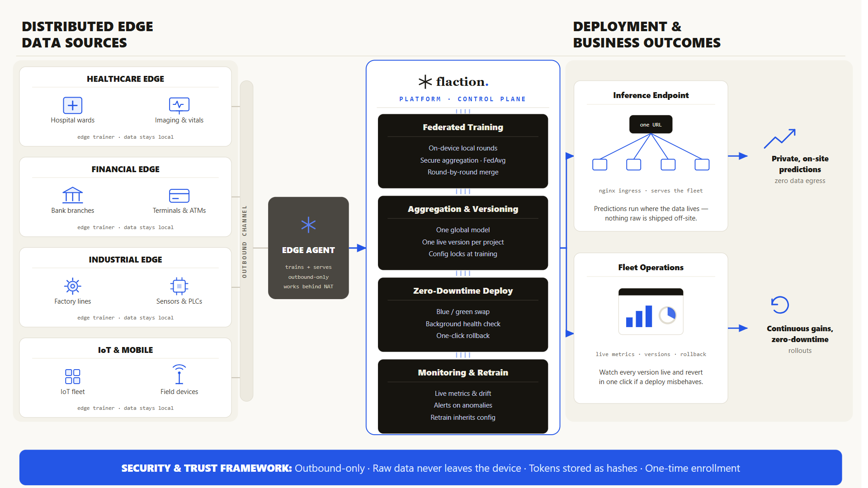868x488 pixels.
Task: Click the "Monitoring & Retrain" block heading
Action: click(463, 372)
